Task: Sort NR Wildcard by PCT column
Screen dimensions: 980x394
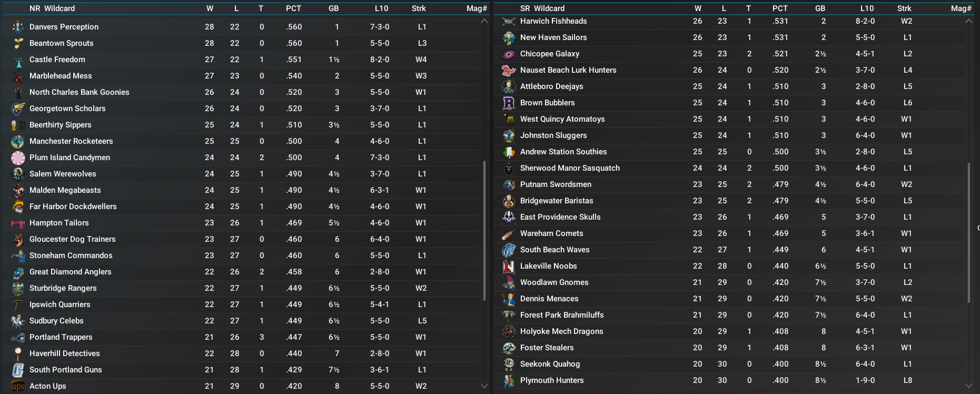Action: tap(293, 8)
